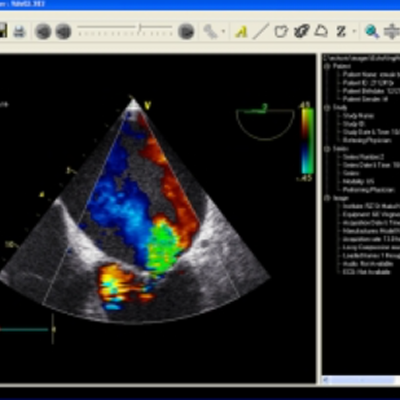Collapse the Study tree node
Screen dimensions: 400x400
327,107
